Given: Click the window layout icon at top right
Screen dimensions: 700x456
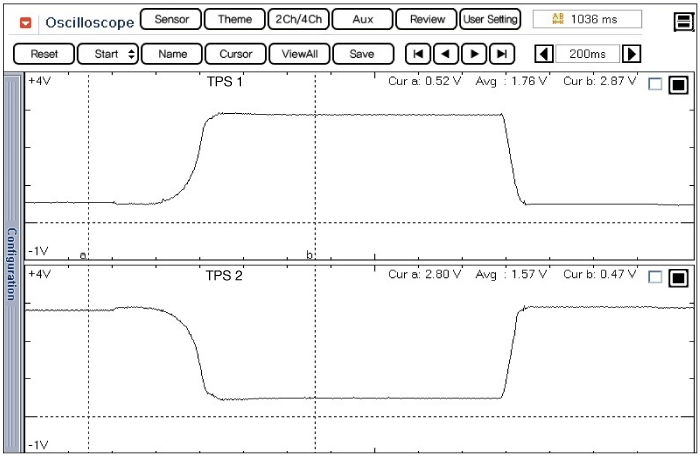Looking at the screenshot, I should 683,21.
